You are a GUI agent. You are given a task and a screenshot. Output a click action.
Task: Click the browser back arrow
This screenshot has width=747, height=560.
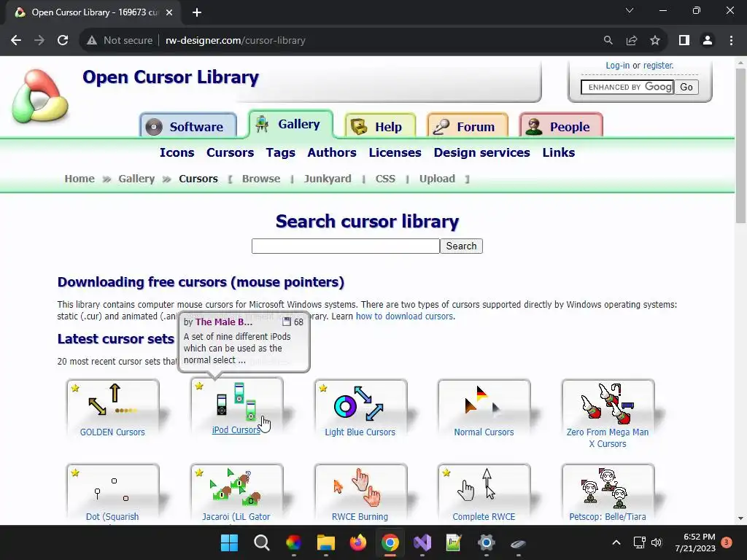pyautogui.click(x=16, y=41)
